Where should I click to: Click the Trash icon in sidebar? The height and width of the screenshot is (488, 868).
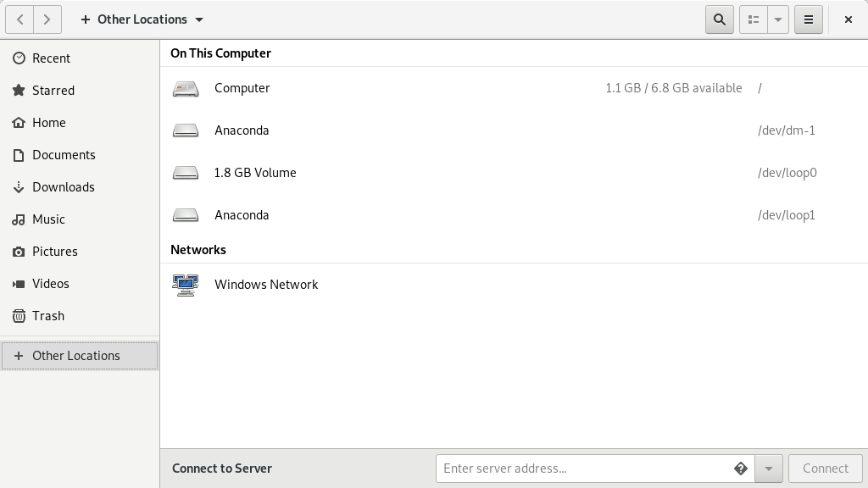coord(19,316)
